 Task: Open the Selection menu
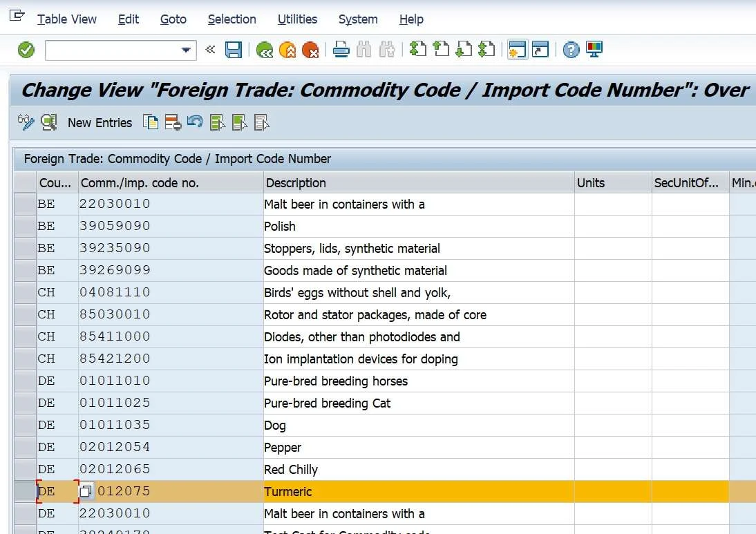pos(232,19)
